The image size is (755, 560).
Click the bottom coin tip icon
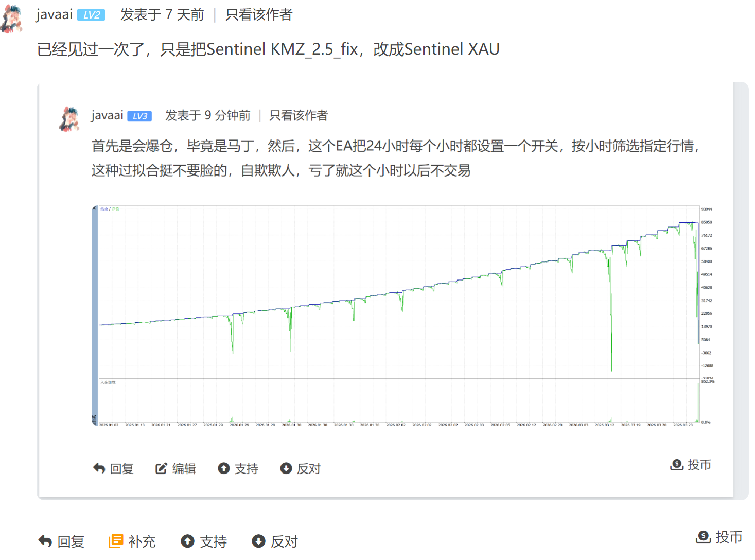click(703, 537)
